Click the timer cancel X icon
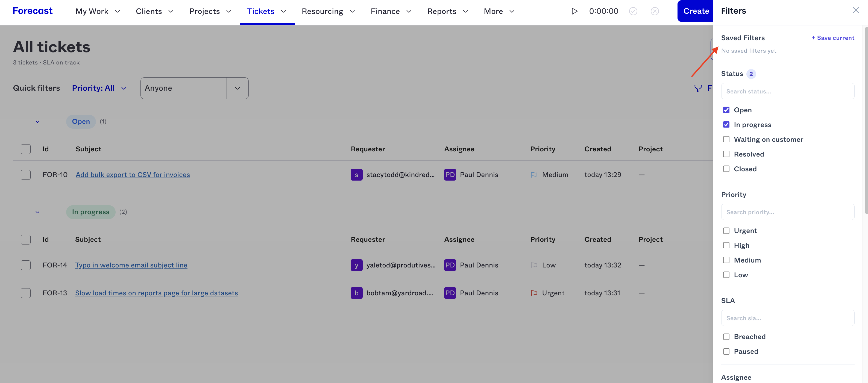The height and width of the screenshot is (383, 868). pyautogui.click(x=655, y=11)
